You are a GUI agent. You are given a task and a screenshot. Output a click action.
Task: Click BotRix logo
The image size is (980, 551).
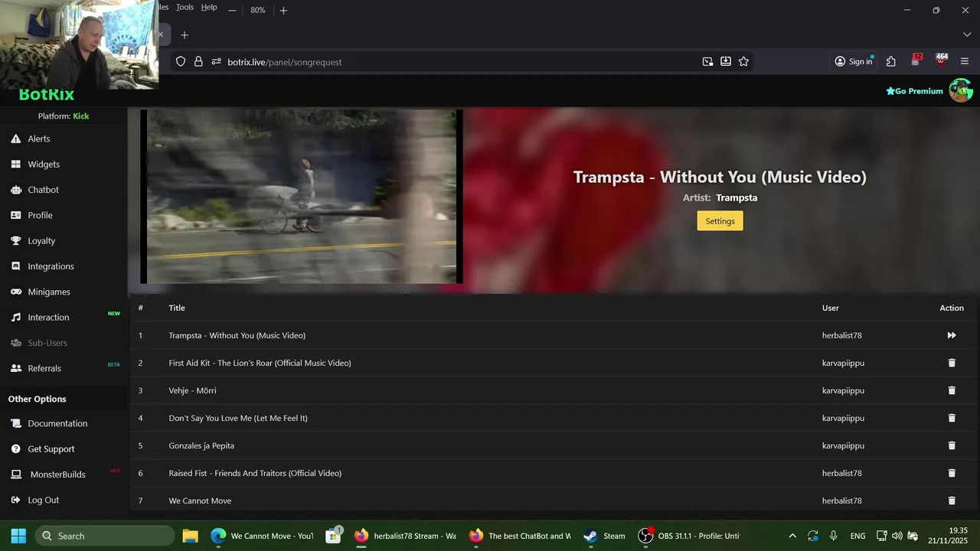click(x=47, y=95)
